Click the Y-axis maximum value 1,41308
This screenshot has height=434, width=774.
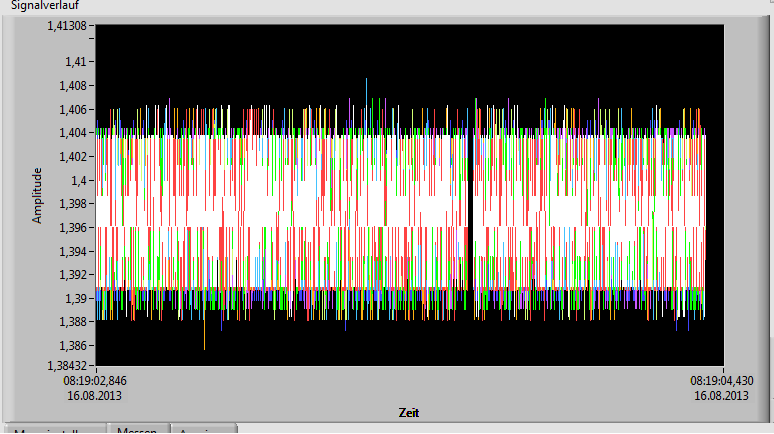tap(67, 26)
